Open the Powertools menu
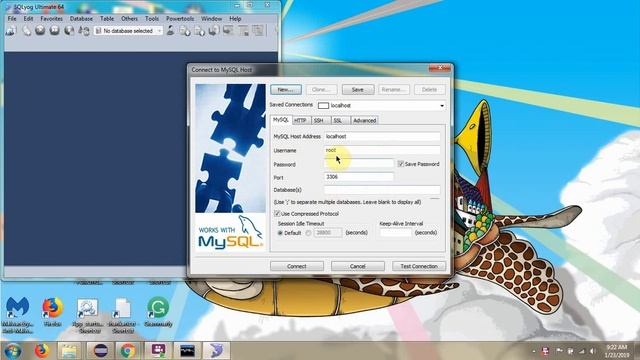 [180, 18]
